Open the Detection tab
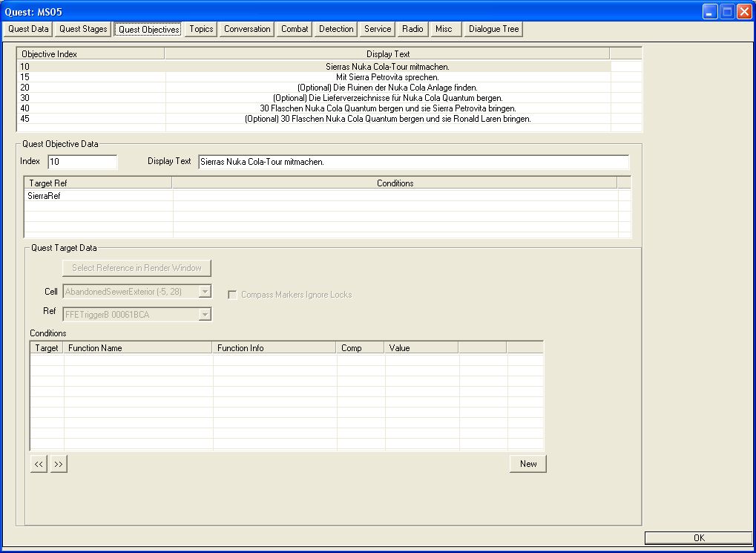The width and height of the screenshot is (756, 553). 336,29
